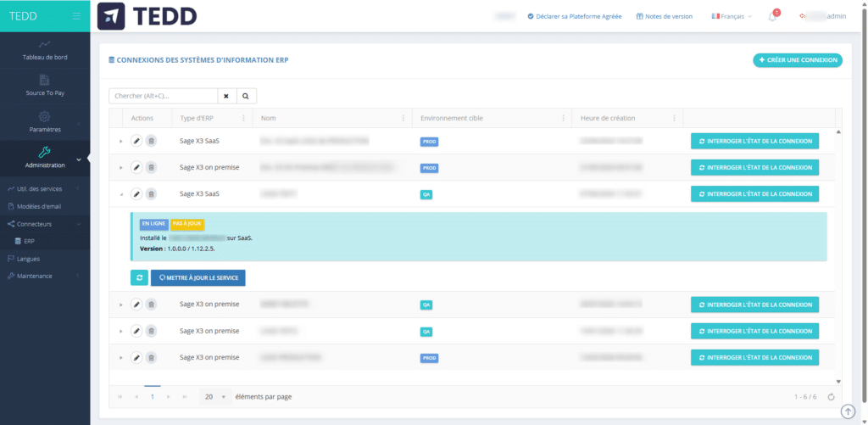The width and height of the screenshot is (868, 425).
Task: Expand the first Sage X3 SaaS row
Action: [x=120, y=141]
